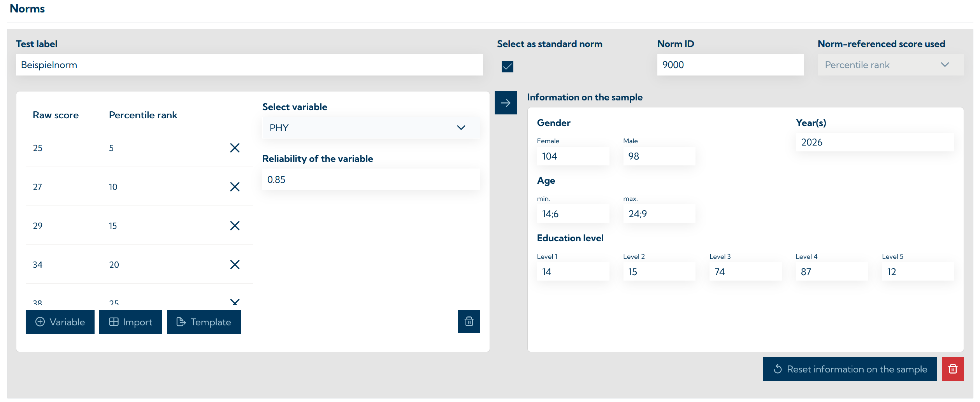980x402 pixels.
Task: Edit the Test label field Beispielnorm
Action: pos(249,65)
